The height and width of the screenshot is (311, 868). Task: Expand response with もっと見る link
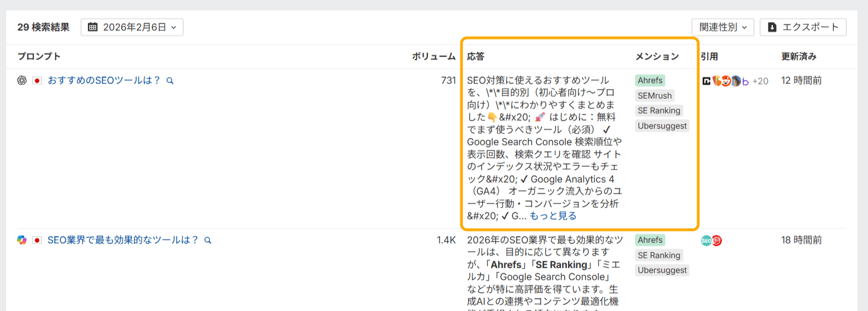tap(553, 216)
